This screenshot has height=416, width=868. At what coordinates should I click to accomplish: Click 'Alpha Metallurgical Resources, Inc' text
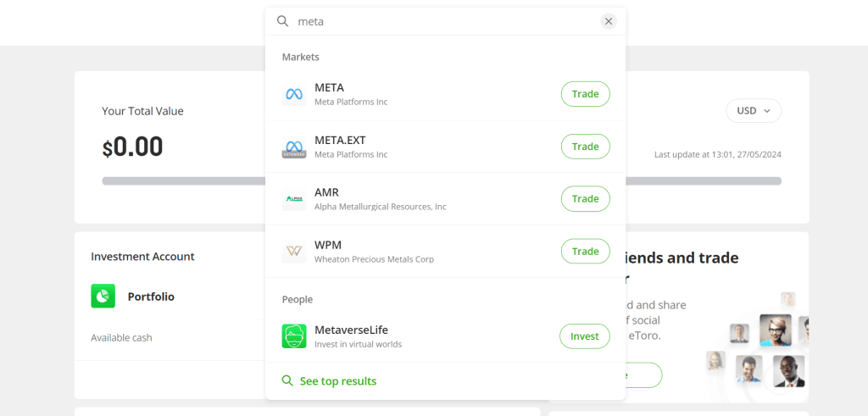point(381,207)
